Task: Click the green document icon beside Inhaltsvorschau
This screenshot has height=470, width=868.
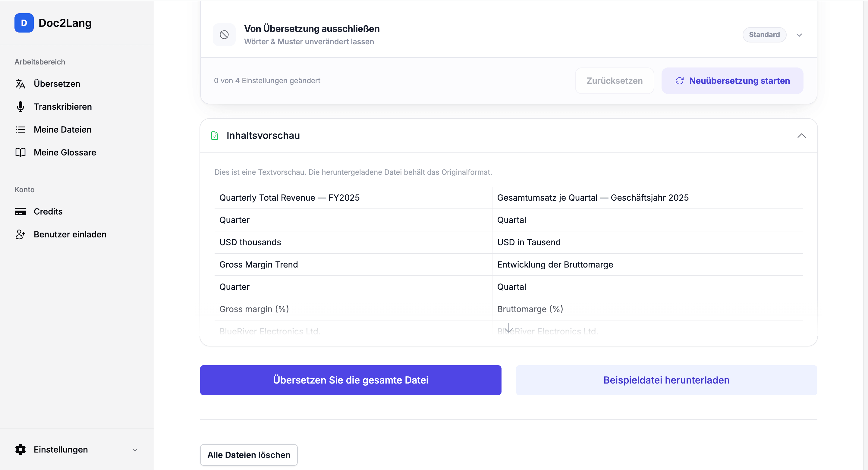Action: (x=215, y=136)
